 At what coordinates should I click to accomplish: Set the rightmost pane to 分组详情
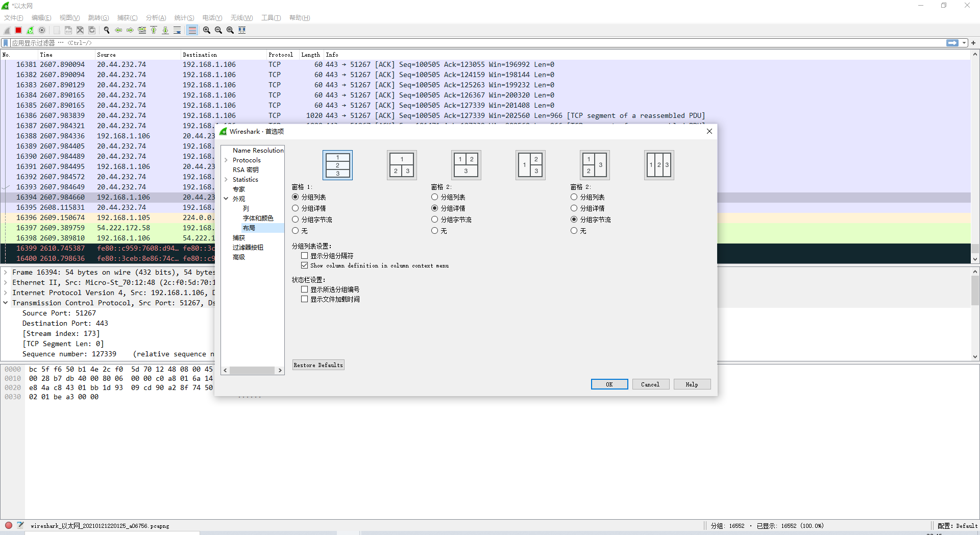point(587,208)
